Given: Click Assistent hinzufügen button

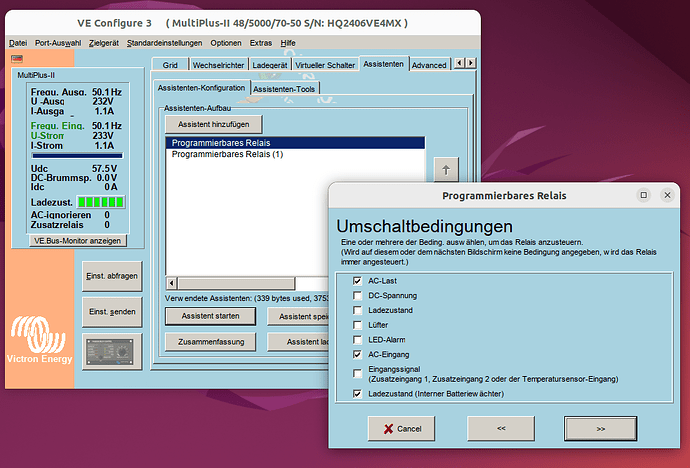Looking at the screenshot, I should pyautogui.click(x=213, y=124).
